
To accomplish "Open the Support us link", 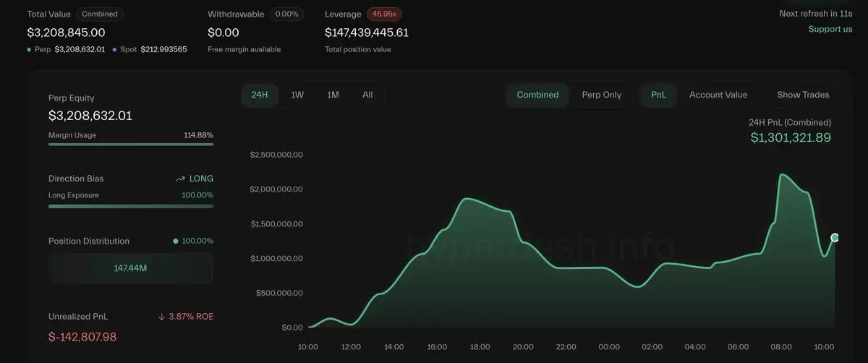I will tap(830, 29).
